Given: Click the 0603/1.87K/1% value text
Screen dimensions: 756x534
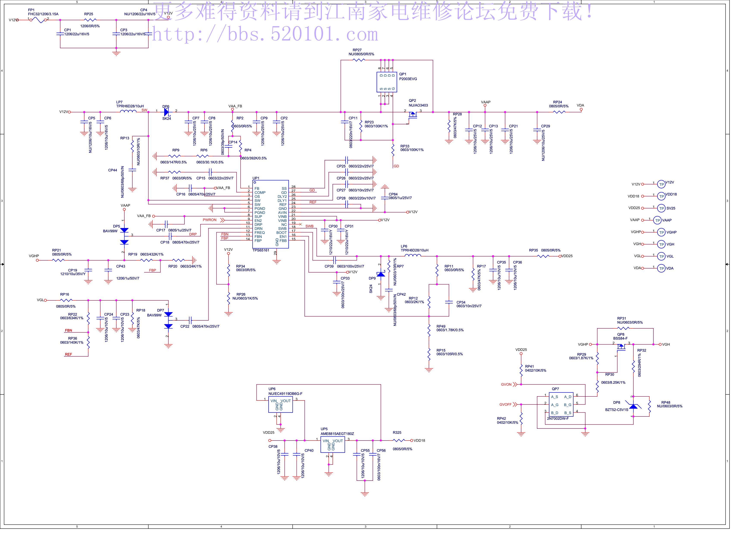Looking at the screenshot, I should [x=581, y=359].
